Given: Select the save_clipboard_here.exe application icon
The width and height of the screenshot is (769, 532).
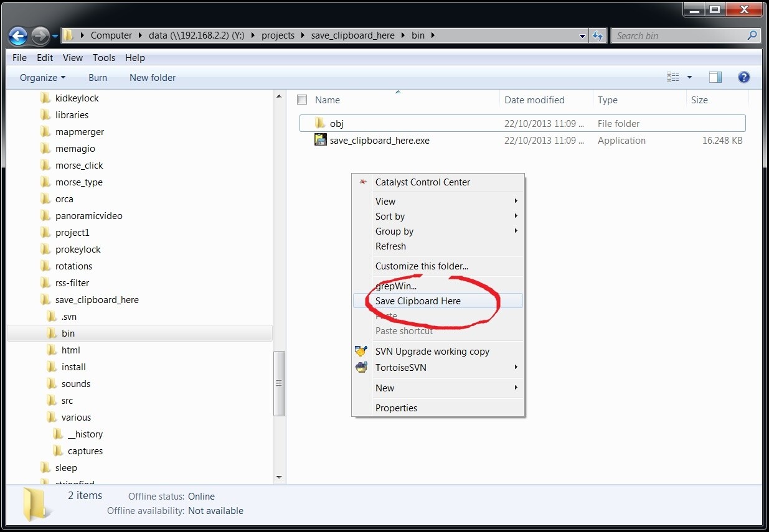Looking at the screenshot, I should [x=321, y=140].
